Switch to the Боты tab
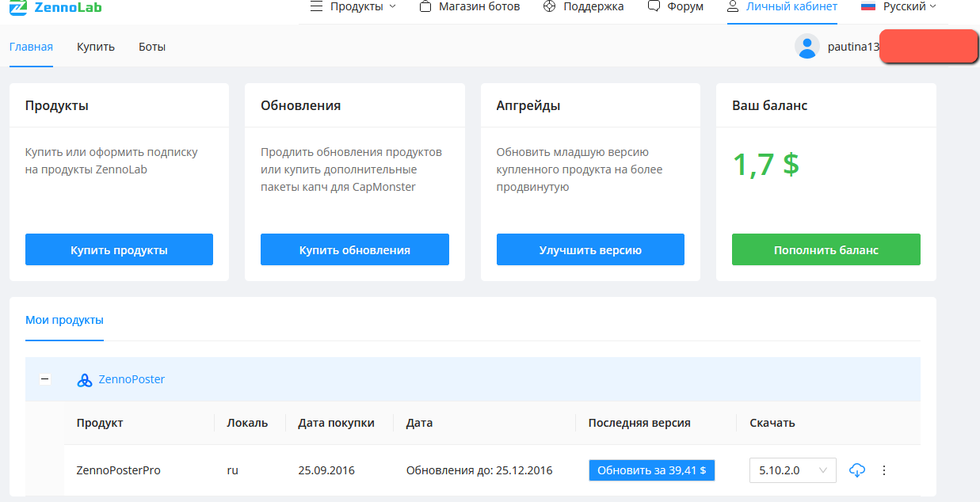Image resolution: width=980 pixels, height=502 pixels. (152, 47)
